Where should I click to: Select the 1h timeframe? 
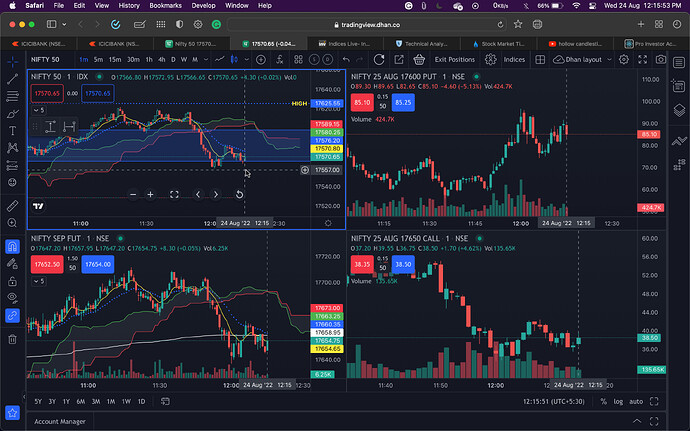(149, 59)
